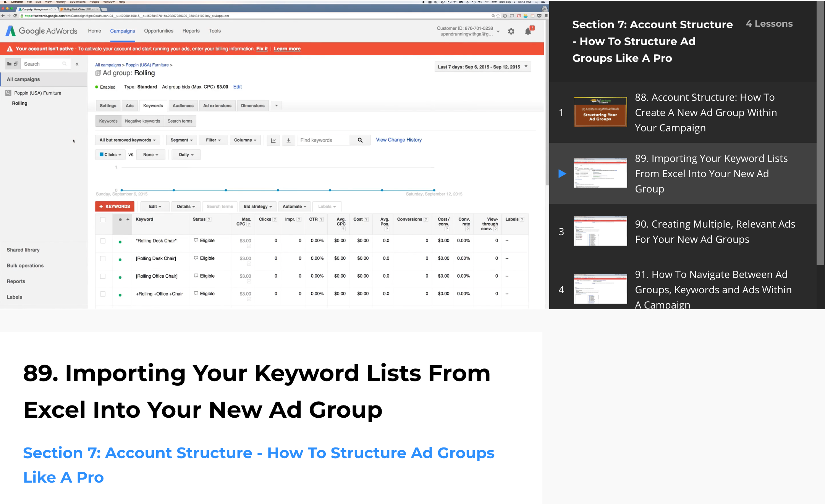
Task: Click the AdWords settings gear icon
Action: (x=511, y=31)
